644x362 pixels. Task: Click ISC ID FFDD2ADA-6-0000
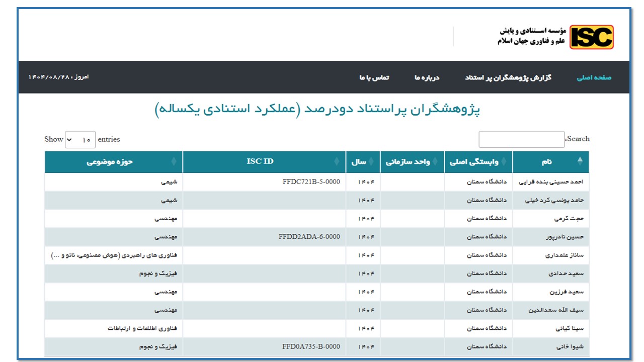(x=309, y=237)
